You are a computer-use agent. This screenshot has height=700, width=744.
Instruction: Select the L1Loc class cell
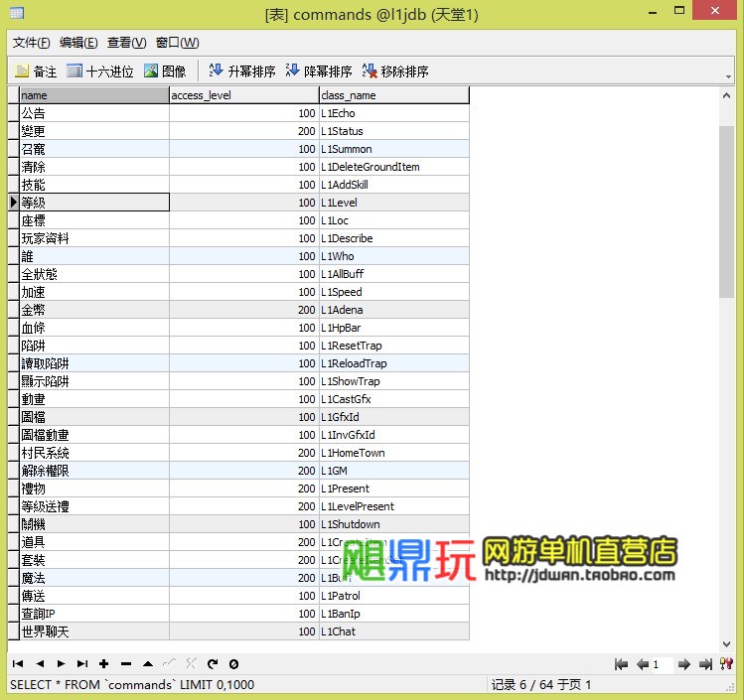[394, 220]
